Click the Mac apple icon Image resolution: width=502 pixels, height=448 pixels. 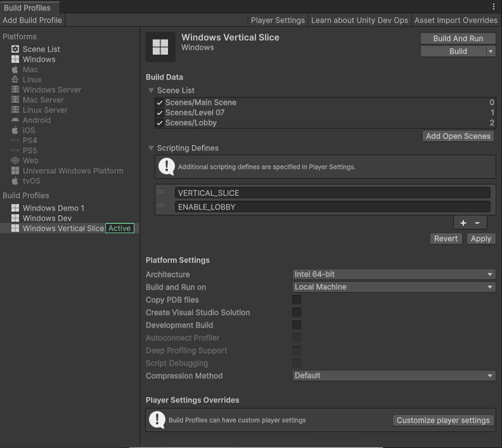pos(15,70)
